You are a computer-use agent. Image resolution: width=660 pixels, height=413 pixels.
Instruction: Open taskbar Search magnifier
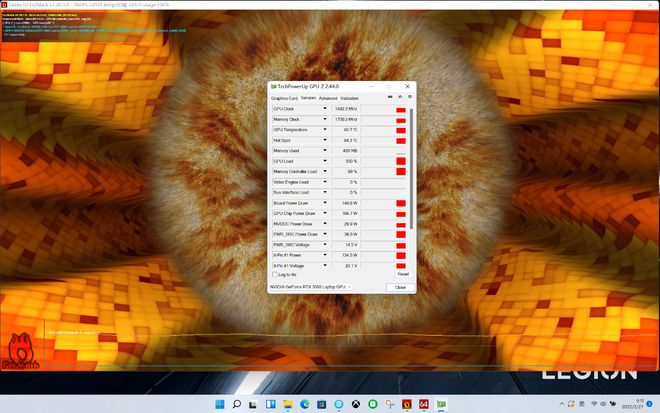click(237, 404)
